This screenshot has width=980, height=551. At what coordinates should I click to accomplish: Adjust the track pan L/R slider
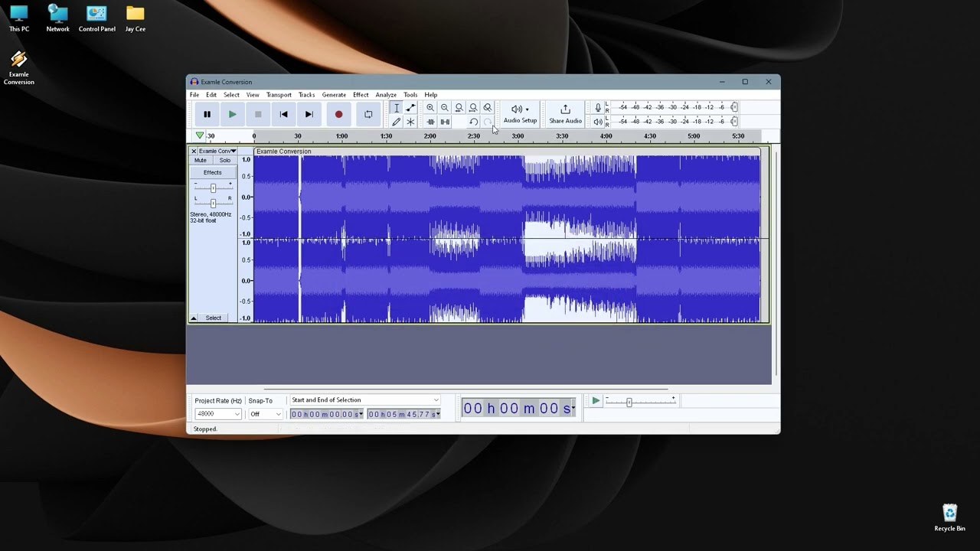tap(213, 203)
